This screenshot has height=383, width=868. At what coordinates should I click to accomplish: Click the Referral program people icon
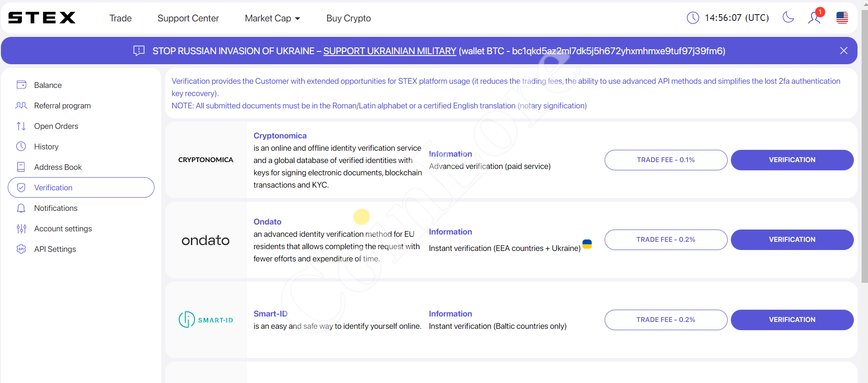(21, 105)
